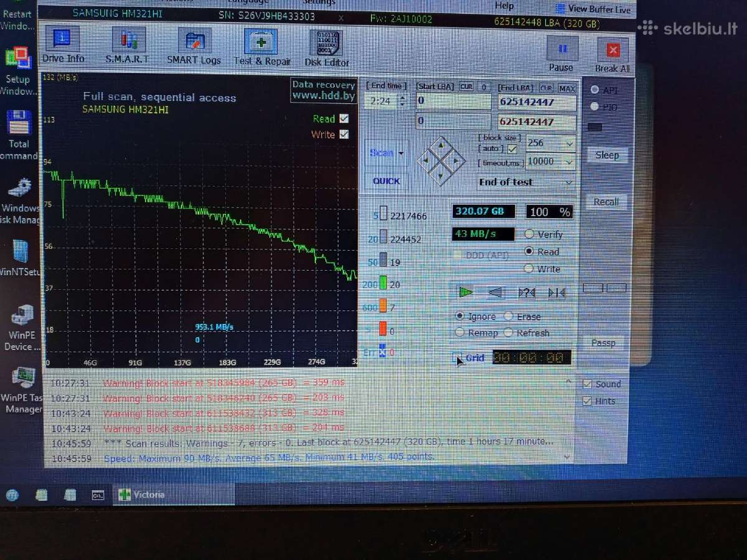Click the reverse scan arrow
The height and width of the screenshot is (560, 747).
pyautogui.click(x=496, y=292)
